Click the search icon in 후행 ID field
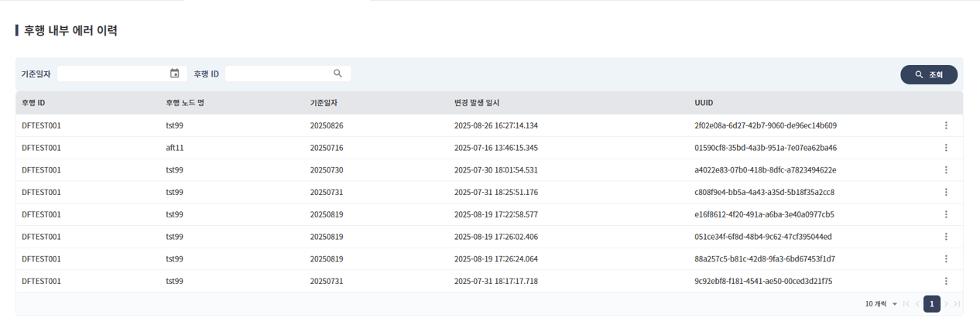Viewport: 980px width, 325px height. [x=338, y=74]
